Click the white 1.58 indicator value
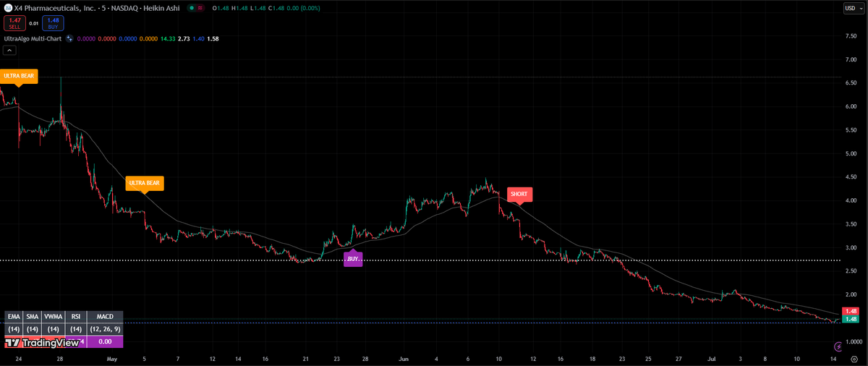This screenshot has height=366, width=868. pyautogui.click(x=213, y=38)
